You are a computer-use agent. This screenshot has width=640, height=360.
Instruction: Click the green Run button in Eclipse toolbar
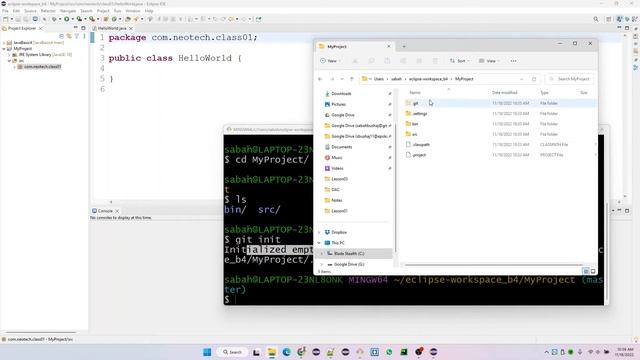(67, 19)
